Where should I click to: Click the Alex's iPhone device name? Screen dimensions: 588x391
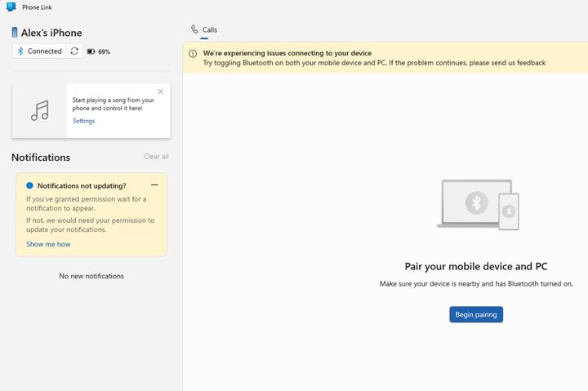pos(51,33)
